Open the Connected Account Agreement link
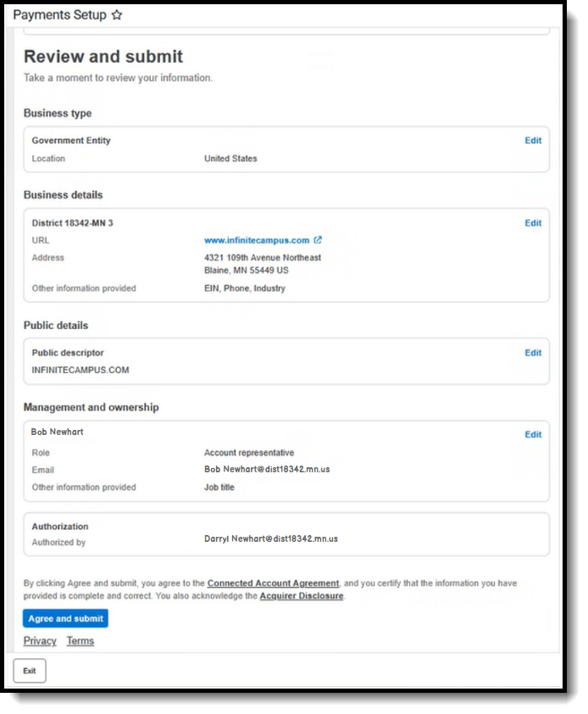 tap(273, 583)
